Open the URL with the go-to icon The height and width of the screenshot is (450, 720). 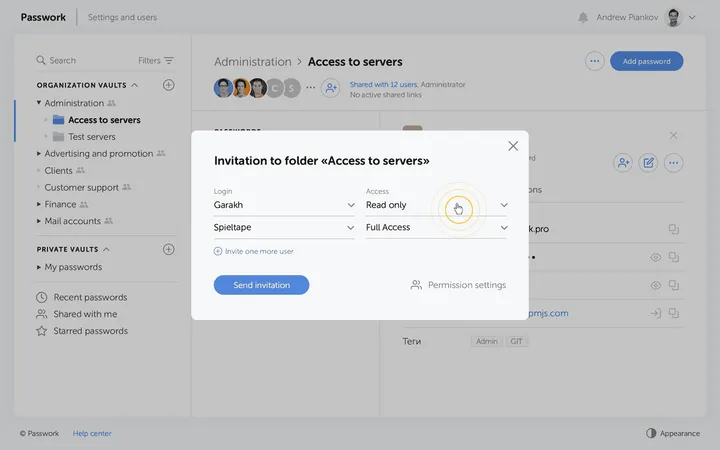point(656,313)
